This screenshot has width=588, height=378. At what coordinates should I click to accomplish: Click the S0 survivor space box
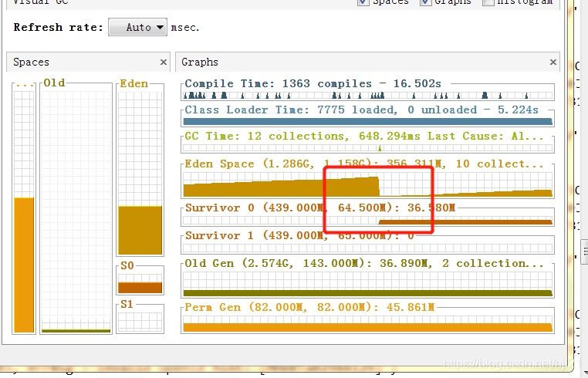(x=140, y=284)
